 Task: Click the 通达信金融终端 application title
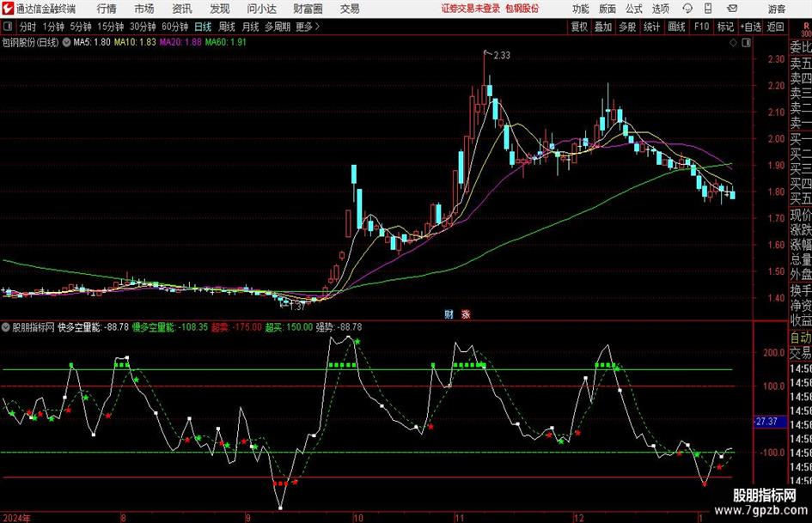(46, 9)
